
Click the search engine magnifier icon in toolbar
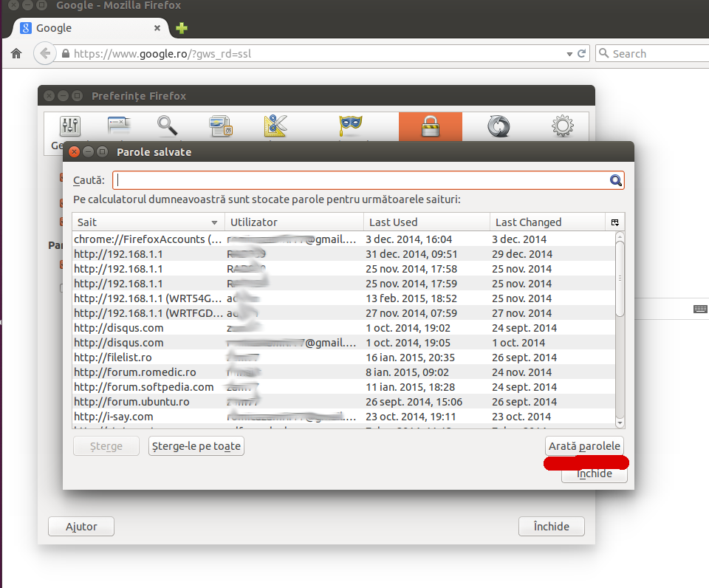point(603,53)
